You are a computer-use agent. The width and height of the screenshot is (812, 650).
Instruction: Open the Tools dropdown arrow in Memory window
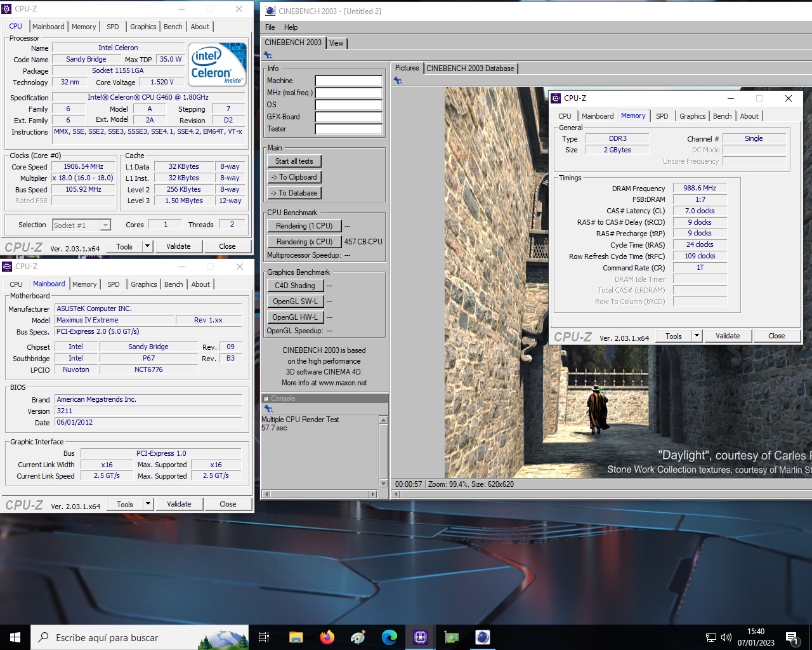[x=697, y=336]
